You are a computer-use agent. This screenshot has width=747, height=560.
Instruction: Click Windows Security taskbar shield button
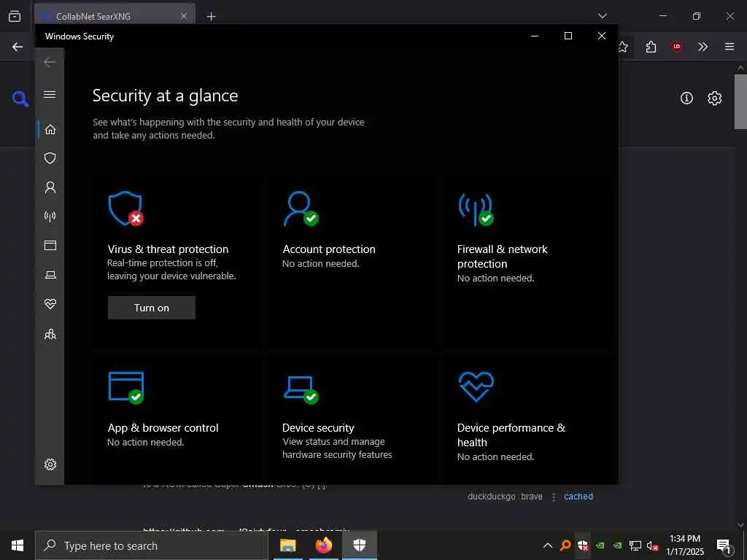pyautogui.click(x=359, y=545)
